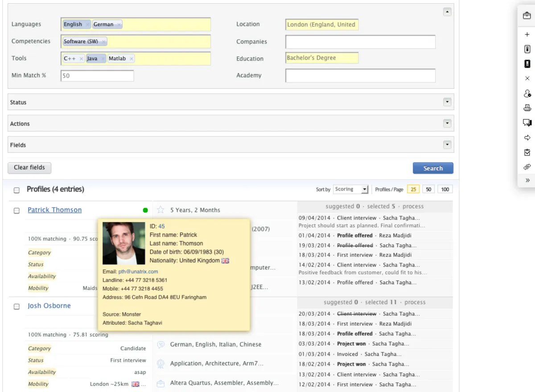
Task: Open the Sort by Scoring dropdown
Action: (x=351, y=189)
